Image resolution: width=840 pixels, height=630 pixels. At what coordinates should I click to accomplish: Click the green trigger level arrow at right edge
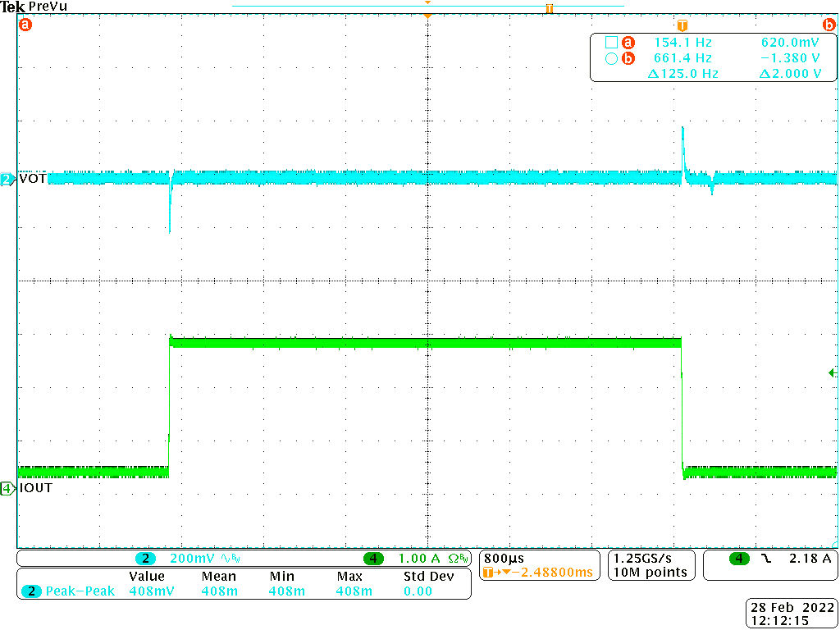tap(833, 373)
